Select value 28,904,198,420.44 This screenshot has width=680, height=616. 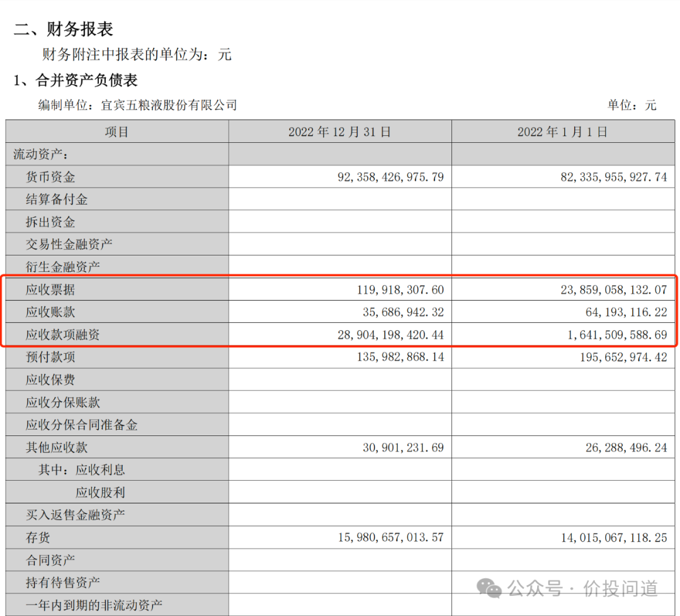[391, 335]
